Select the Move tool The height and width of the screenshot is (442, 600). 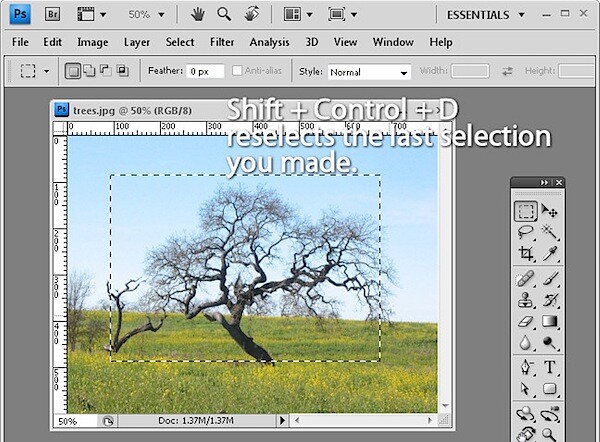coord(549,211)
